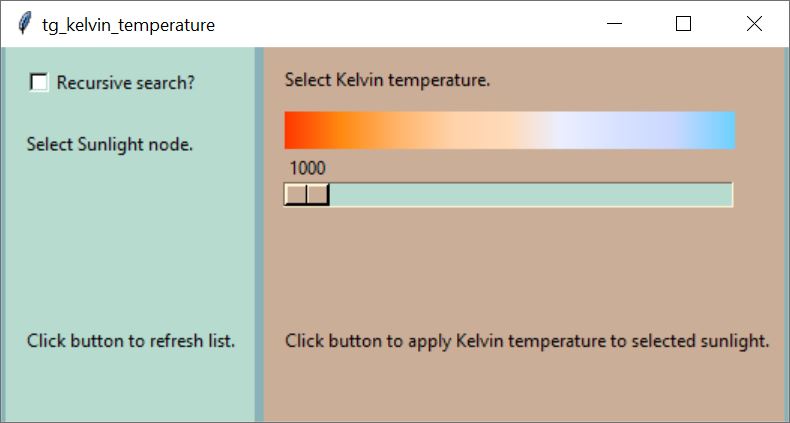
Task: Click the feather app icon in title bar
Action: click(25, 24)
